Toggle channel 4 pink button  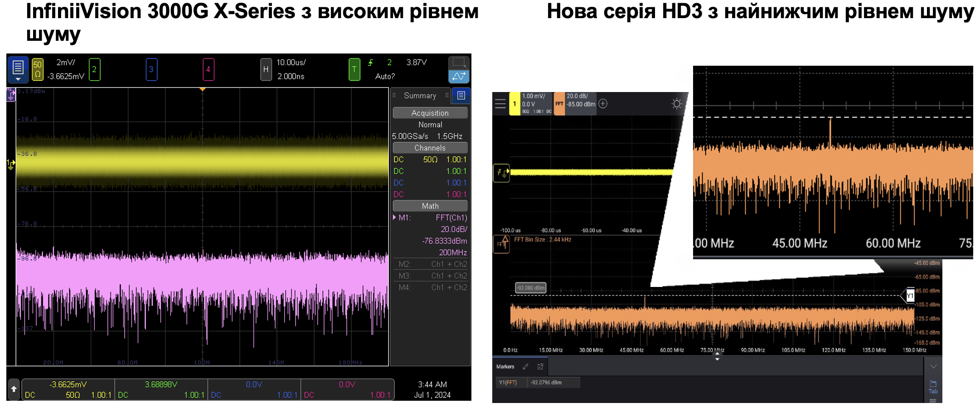click(x=208, y=69)
